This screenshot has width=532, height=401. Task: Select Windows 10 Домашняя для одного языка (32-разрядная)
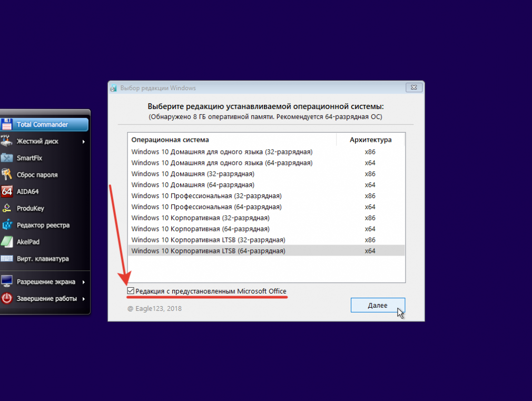click(267, 152)
